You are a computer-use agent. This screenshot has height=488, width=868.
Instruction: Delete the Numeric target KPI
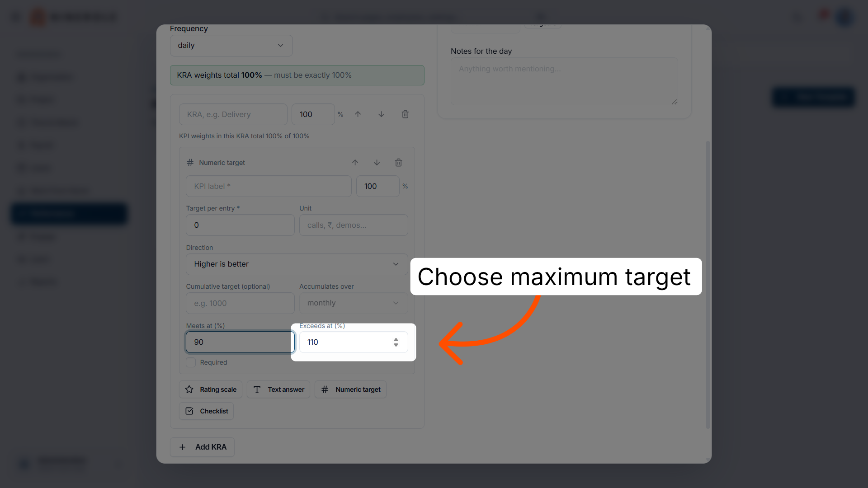(398, 163)
